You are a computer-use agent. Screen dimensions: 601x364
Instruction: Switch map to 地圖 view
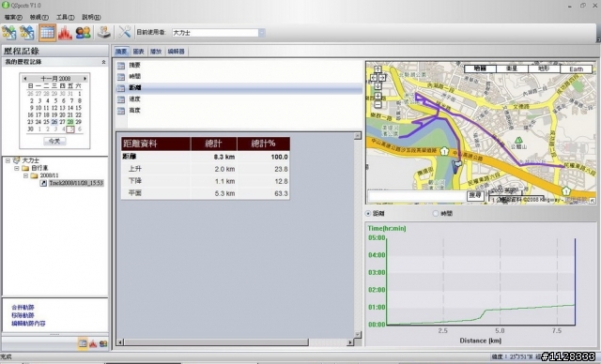coord(480,68)
